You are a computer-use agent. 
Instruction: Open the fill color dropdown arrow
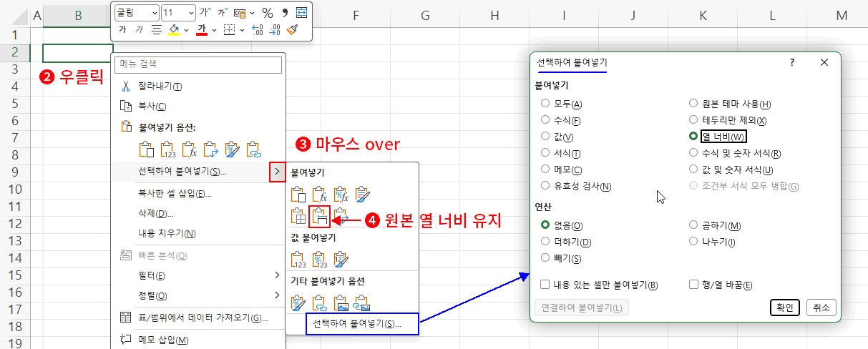pyautogui.click(x=186, y=29)
